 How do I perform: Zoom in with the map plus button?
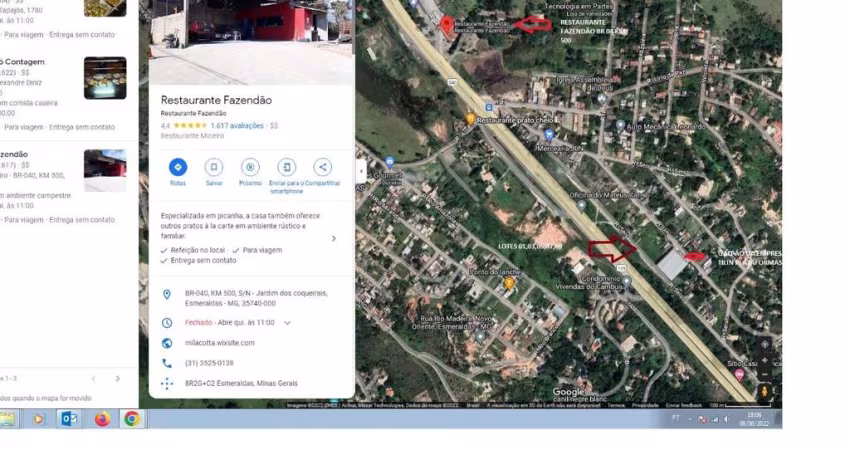click(765, 360)
